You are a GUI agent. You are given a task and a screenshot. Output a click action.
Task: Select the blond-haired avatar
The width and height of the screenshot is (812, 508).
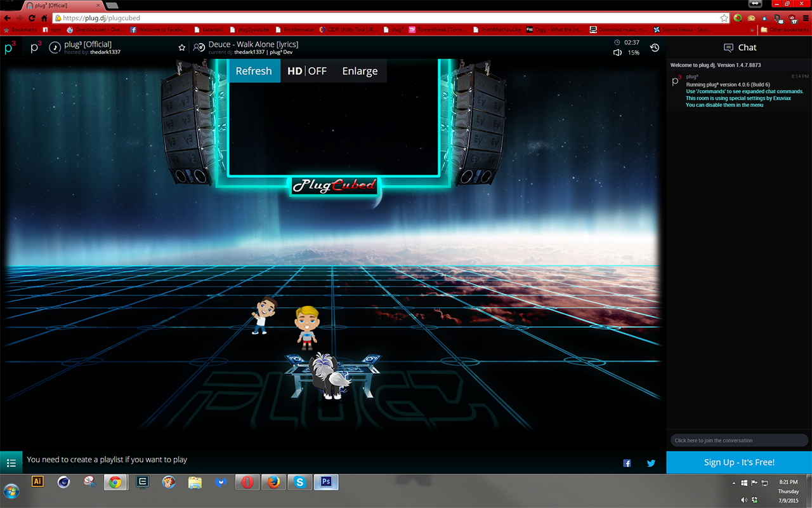(306, 328)
